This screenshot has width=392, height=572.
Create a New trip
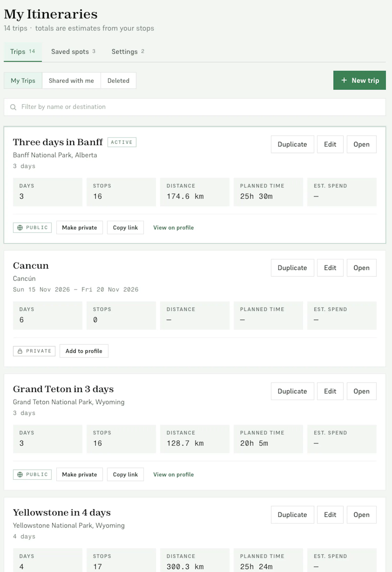point(360,80)
